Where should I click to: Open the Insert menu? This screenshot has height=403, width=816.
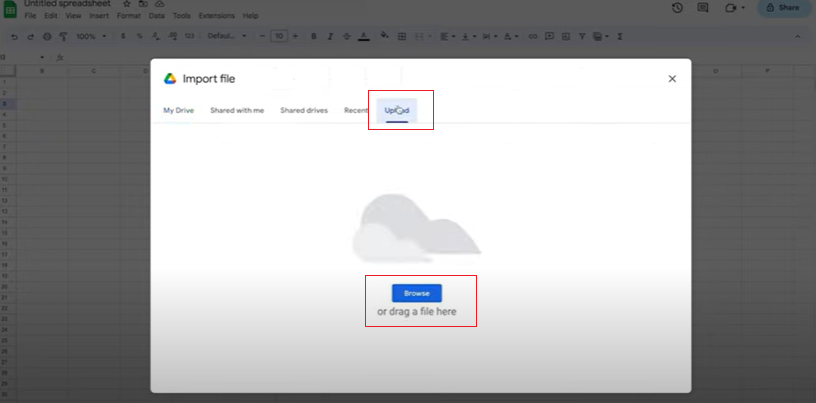click(99, 16)
